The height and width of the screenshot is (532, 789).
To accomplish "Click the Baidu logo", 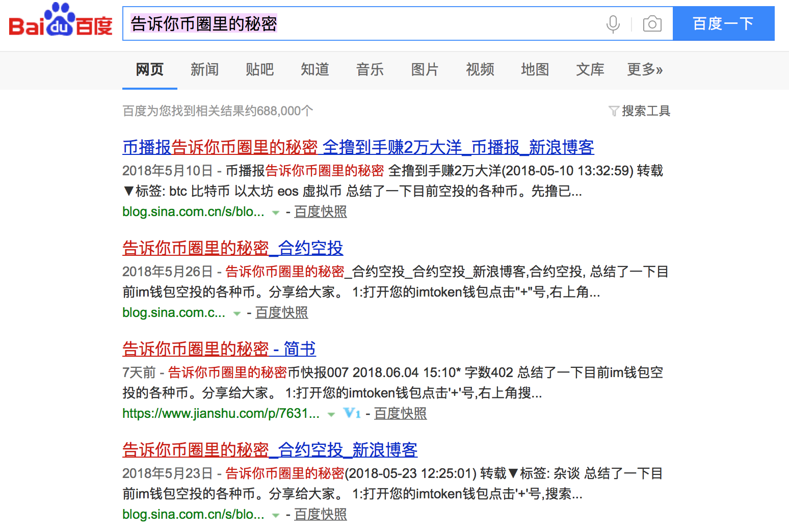I will tap(61, 20).
